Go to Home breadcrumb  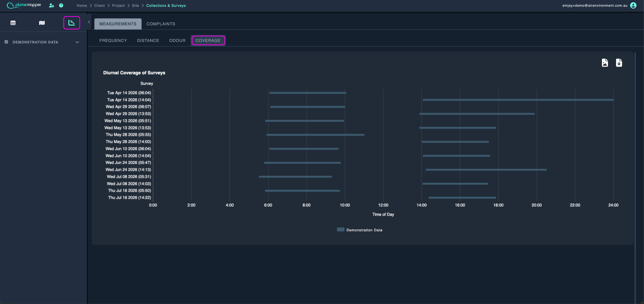82,6
